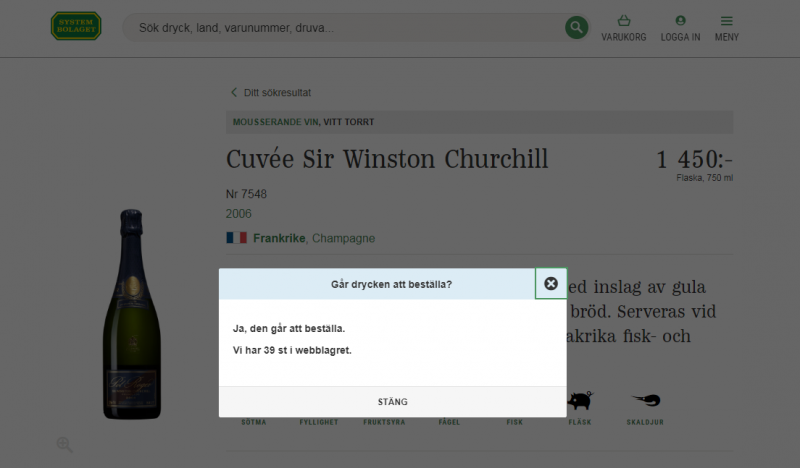Screen dimensions: 800x468
Task: Click the Frankrike country link
Action: pos(279,238)
